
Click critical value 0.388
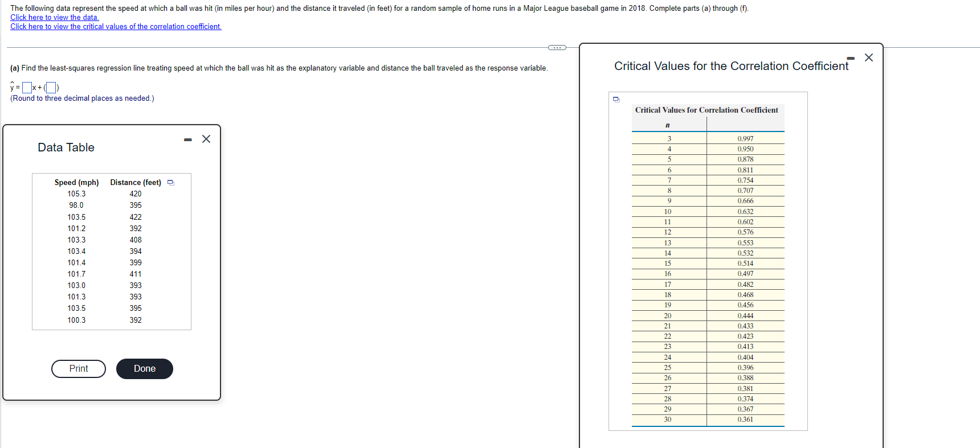tap(745, 378)
